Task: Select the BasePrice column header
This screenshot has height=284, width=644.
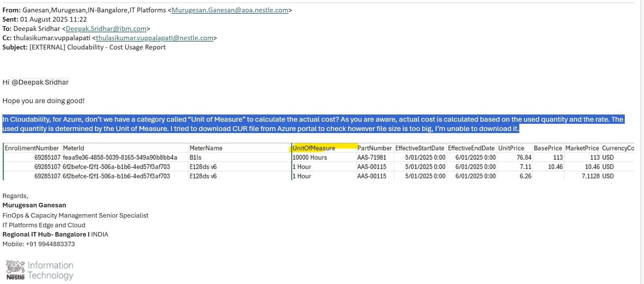Action: click(548, 148)
